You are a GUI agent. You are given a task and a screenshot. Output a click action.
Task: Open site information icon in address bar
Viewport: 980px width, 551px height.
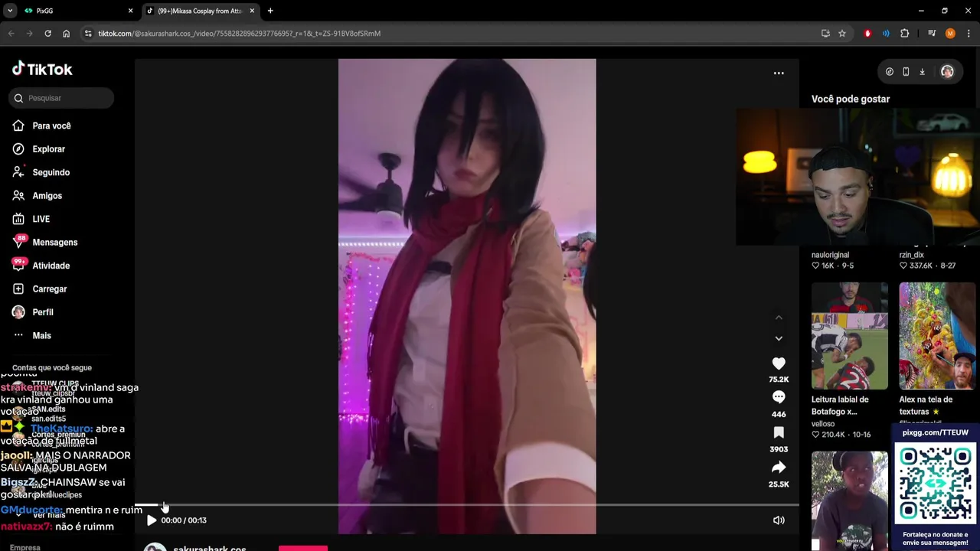88,34
